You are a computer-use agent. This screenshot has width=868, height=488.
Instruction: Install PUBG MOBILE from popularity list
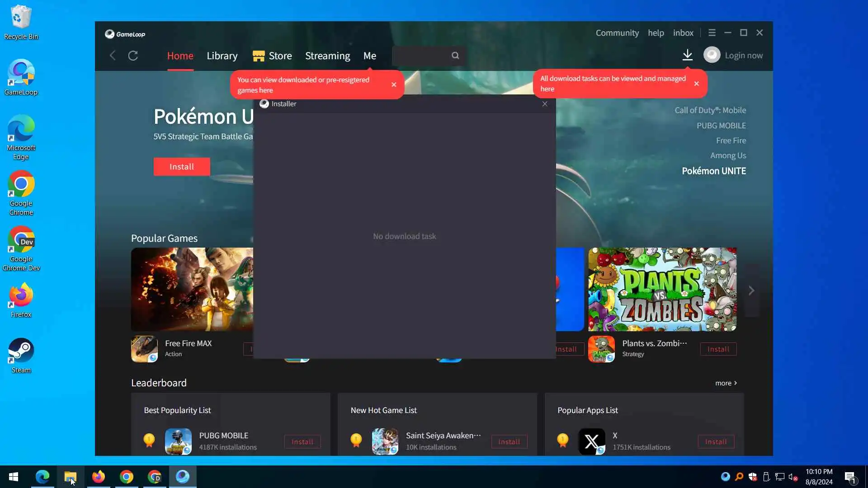(x=302, y=442)
